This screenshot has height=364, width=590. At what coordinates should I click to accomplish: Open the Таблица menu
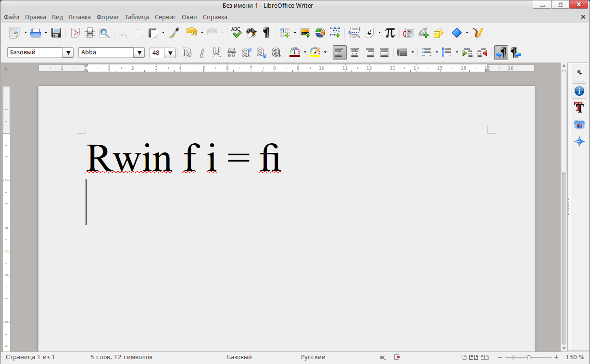(137, 17)
